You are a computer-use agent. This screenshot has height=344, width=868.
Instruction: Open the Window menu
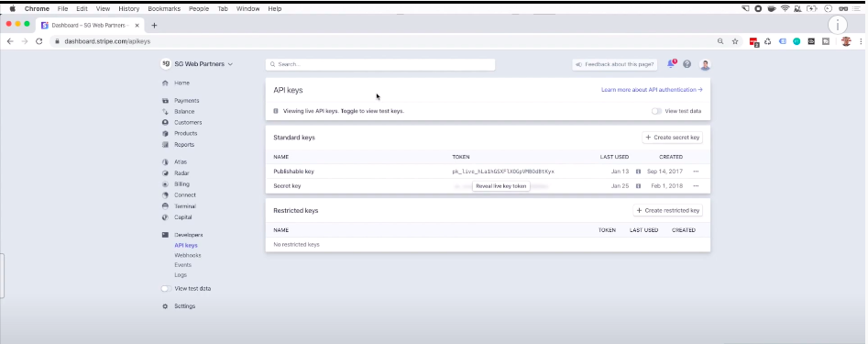coord(247,9)
